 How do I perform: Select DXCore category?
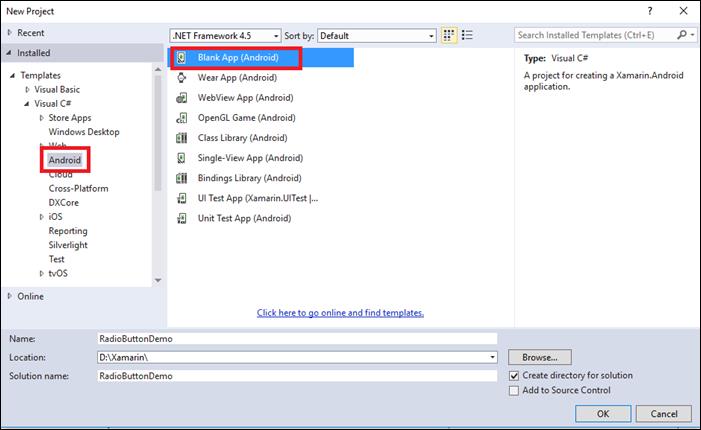[x=63, y=202]
